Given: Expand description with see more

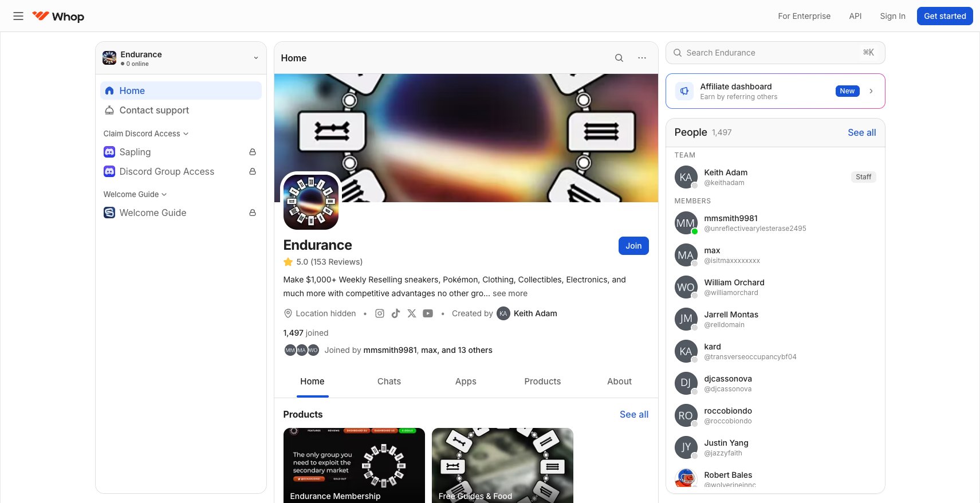Looking at the screenshot, I should 510,293.
